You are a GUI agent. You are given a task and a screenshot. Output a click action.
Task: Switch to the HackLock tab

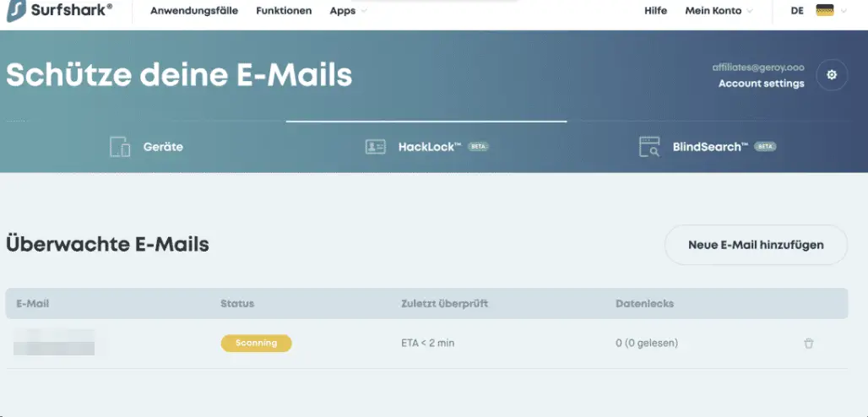tap(426, 147)
